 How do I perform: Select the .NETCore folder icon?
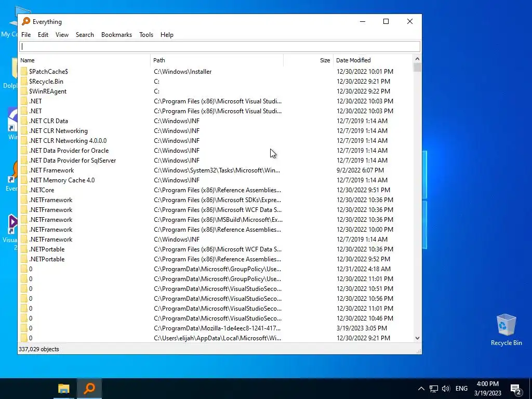[x=24, y=190]
